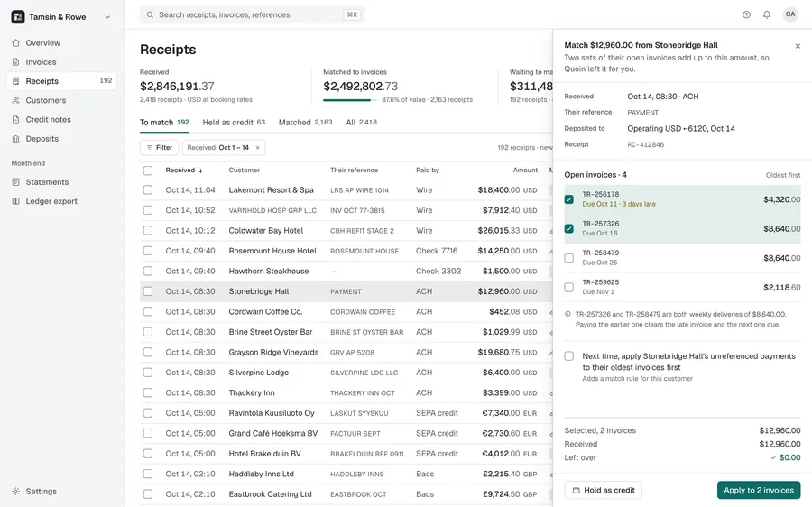
Task: Check invoice TR-258479
Action: pyautogui.click(x=569, y=258)
